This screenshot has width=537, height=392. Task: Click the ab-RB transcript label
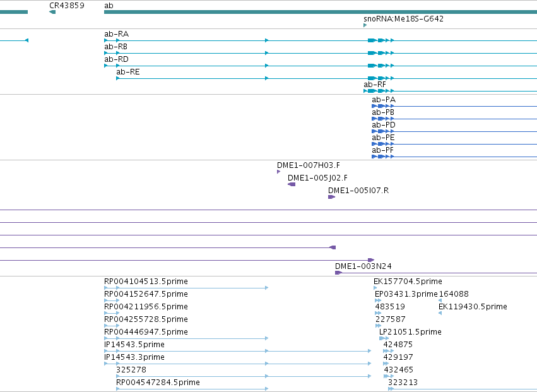(115, 47)
